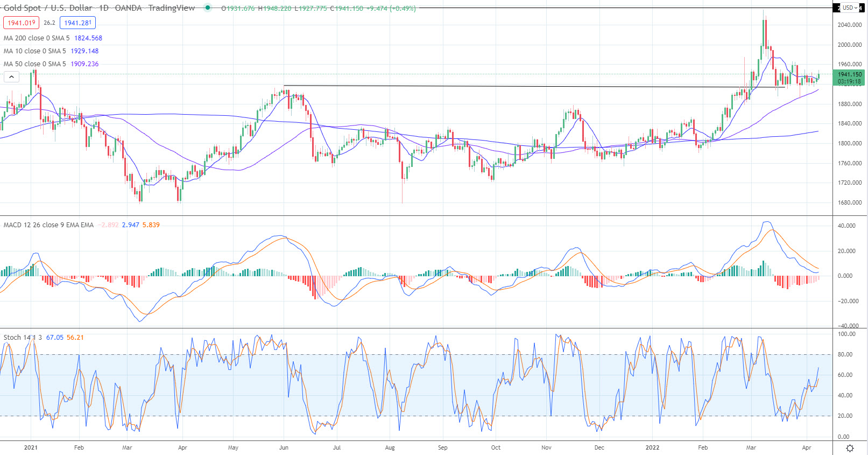Screen dimensions: 868x455
Task: Click the 1800.000 price axis label
Action: [x=850, y=143]
